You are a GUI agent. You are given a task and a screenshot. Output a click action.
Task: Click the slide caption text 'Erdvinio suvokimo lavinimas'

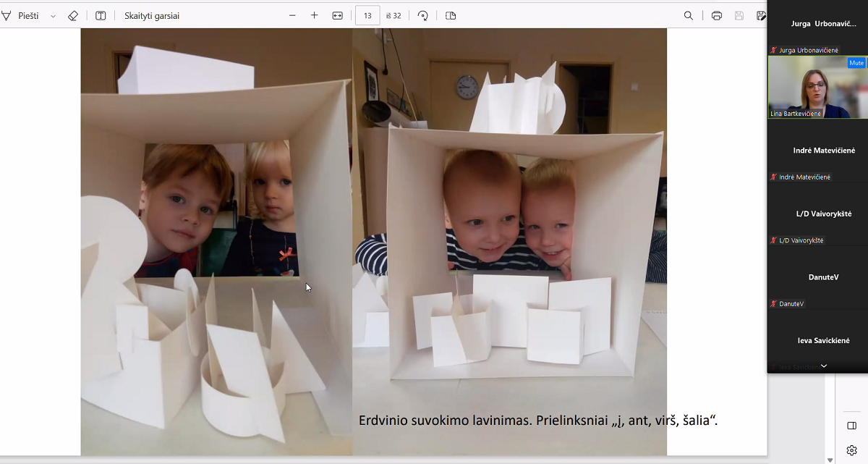coord(445,420)
